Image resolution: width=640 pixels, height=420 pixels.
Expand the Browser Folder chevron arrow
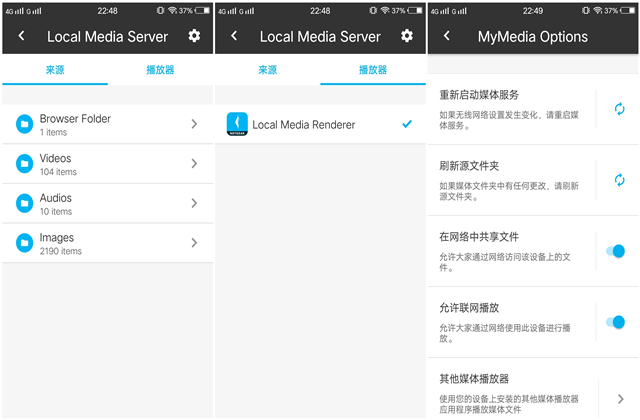[194, 124]
